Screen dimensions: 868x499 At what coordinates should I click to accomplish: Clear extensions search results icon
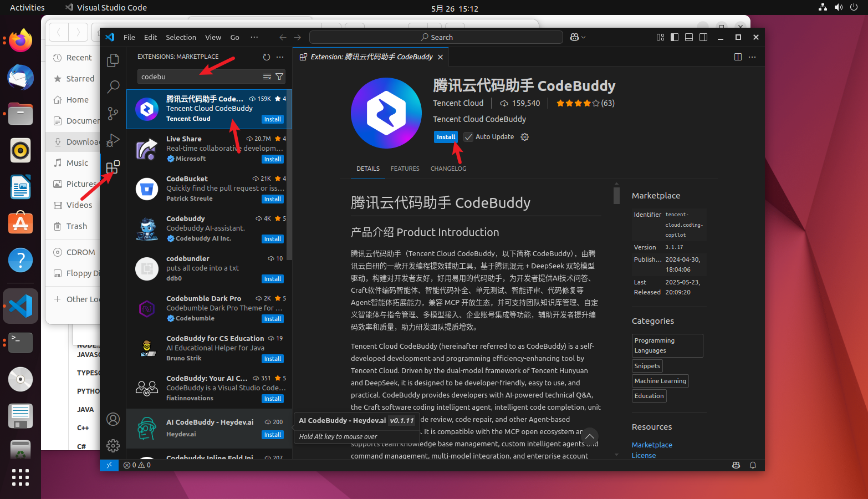point(267,77)
